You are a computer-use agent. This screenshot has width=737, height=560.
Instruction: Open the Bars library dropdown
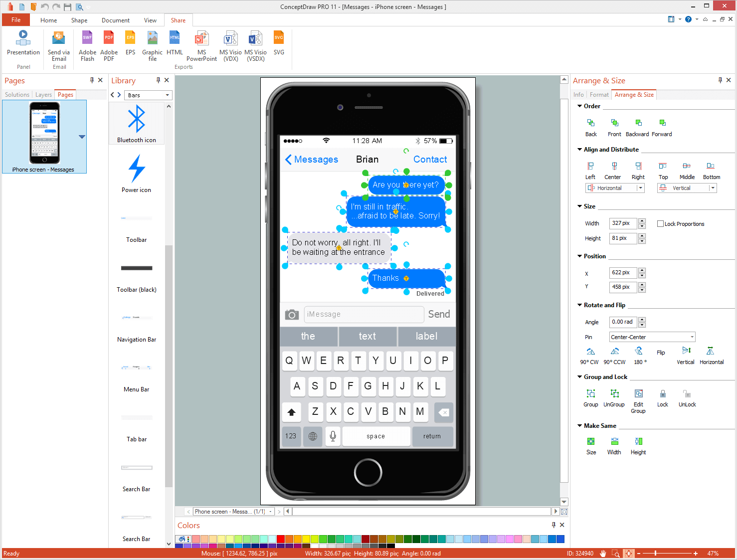coord(167,95)
